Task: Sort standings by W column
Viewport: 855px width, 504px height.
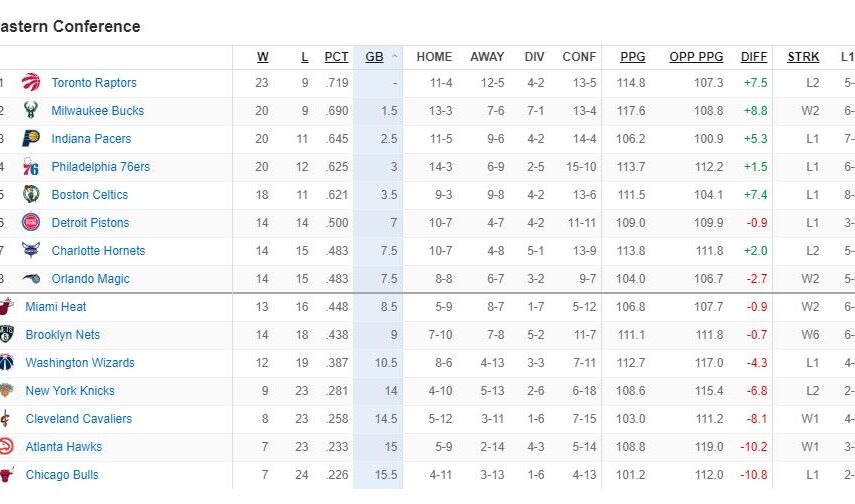Action: (x=263, y=57)
